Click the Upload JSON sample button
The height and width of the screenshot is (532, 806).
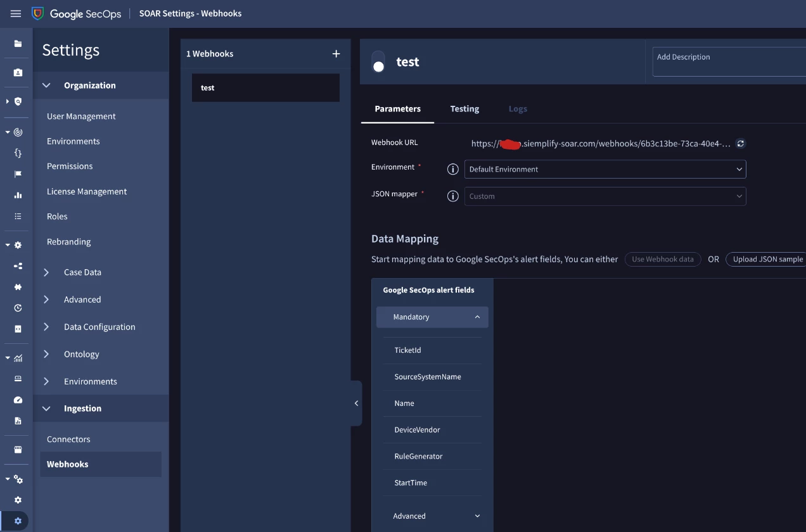click(767, 259)
